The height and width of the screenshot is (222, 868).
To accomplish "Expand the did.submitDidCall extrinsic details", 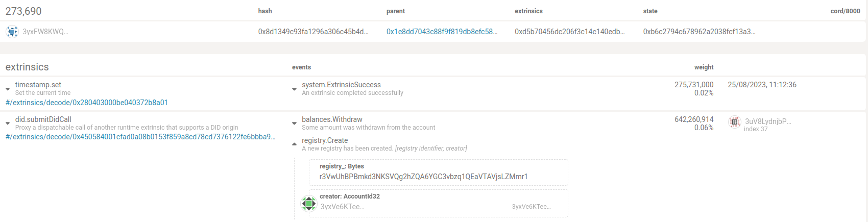I will tap(8, 124).
